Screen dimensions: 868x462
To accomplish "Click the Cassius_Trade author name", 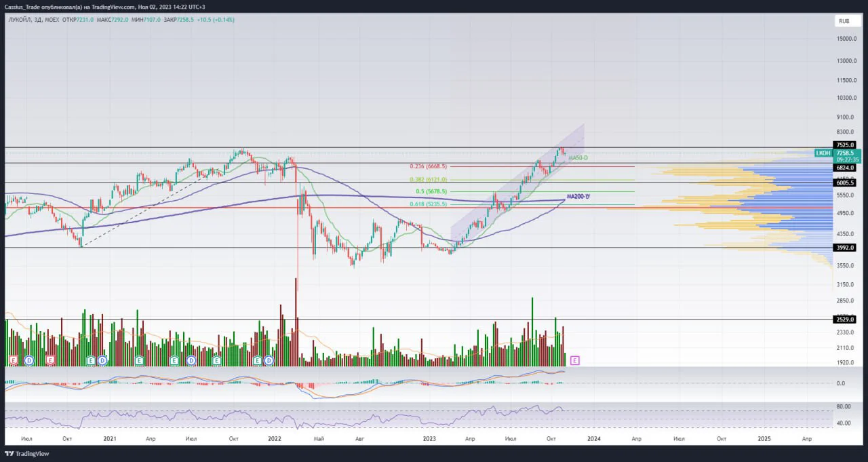I will pyautogui.click(x=21, y=6).
